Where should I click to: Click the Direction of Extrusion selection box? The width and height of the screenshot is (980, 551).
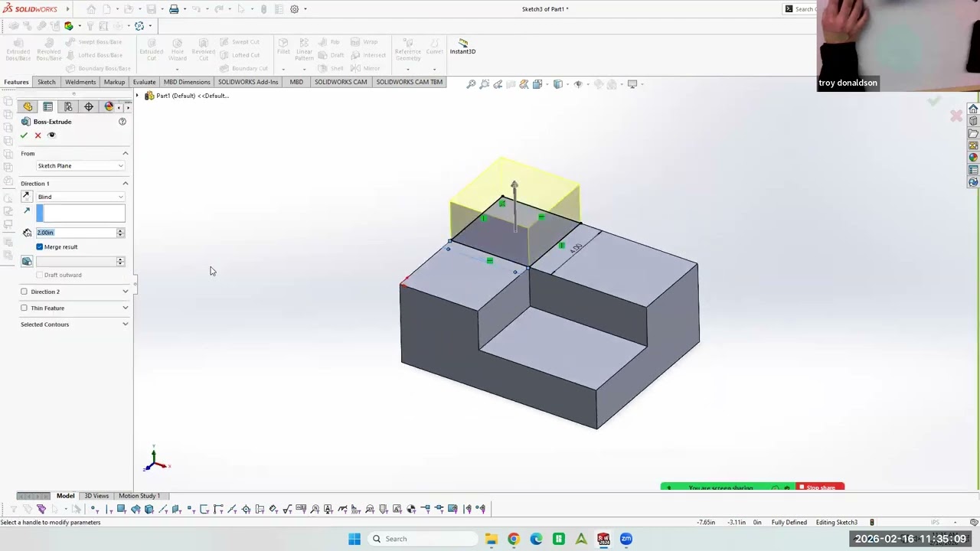tap(80, 214)
